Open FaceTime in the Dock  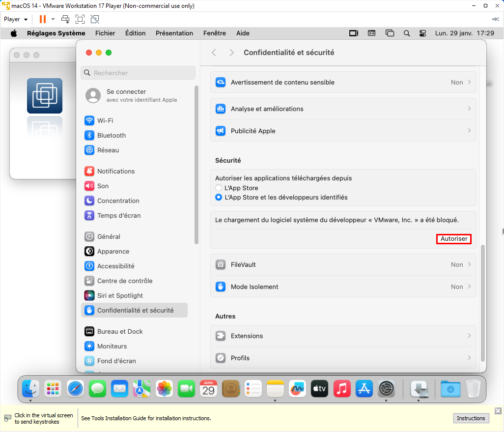186,389
